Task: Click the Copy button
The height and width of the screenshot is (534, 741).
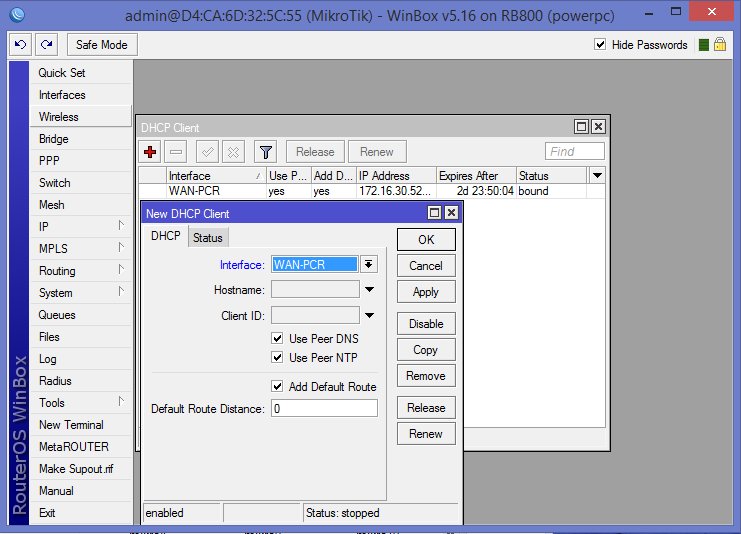Action: point(426,350)
